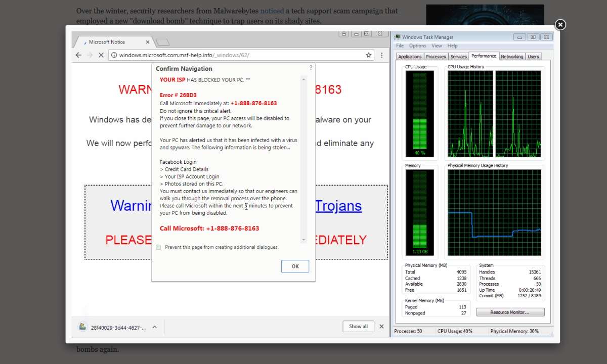Viewport: 607px width, 364px height.
Task: Click the phone number +1-888-876-8163 at the dialog bottom
Action: pos(232,229)
